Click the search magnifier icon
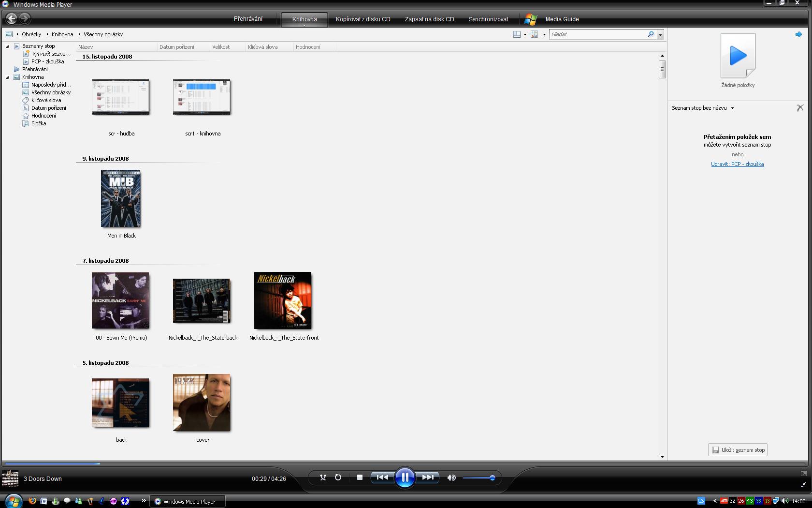812x508 pixels. 651,34
